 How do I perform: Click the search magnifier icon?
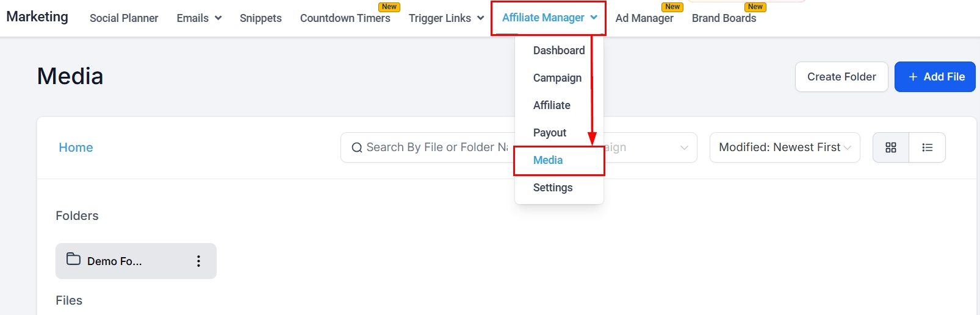click(x=357, y=147)
